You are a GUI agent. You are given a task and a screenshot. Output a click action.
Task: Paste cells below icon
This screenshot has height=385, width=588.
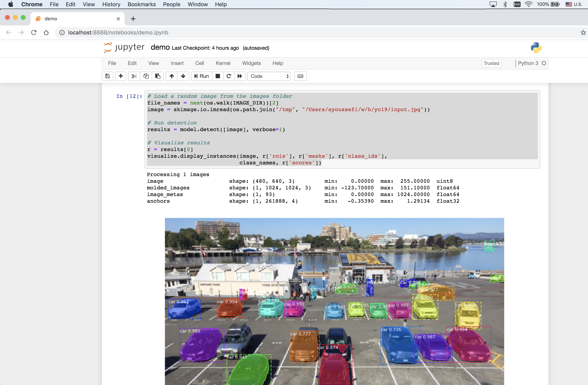pyautogui.click(x=158, y=76)
